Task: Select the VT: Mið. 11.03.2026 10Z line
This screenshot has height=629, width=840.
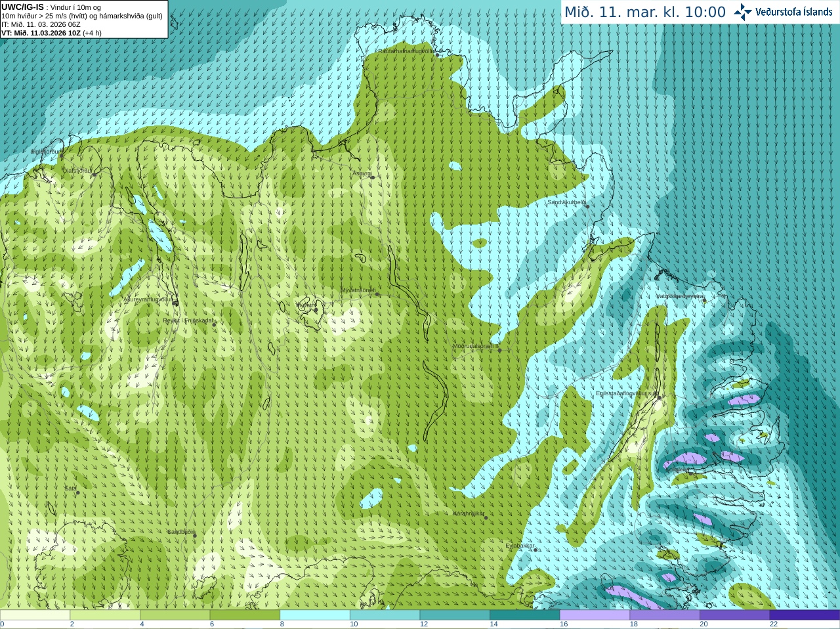Action: coord(51,33)
